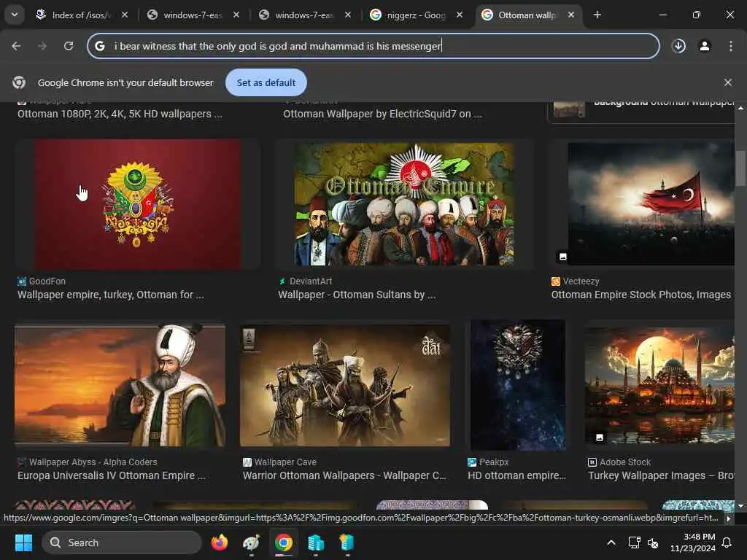This screenshot has height=560, width=747.
Task: Open the Turkey Wallpaper Images link
Action: click(x=661, y=475)
